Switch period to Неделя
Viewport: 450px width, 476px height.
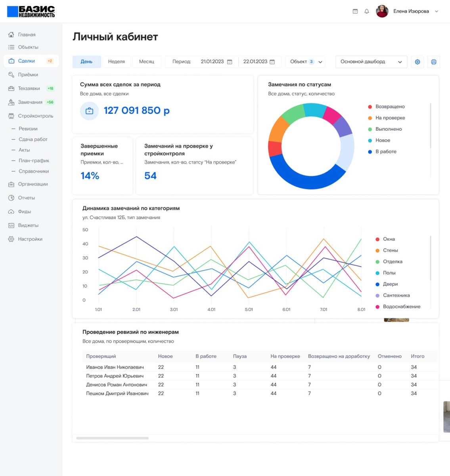(x=117, y=62)
